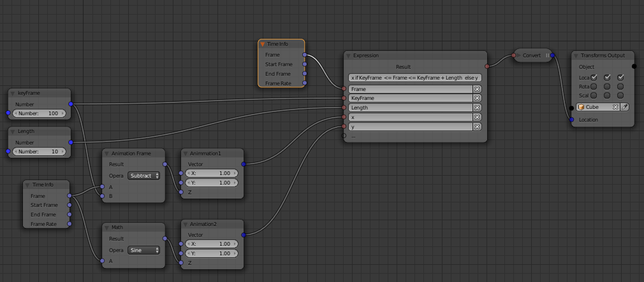Click the Result output socket of Expression node
644x282 pixels.
pos(487,66)
